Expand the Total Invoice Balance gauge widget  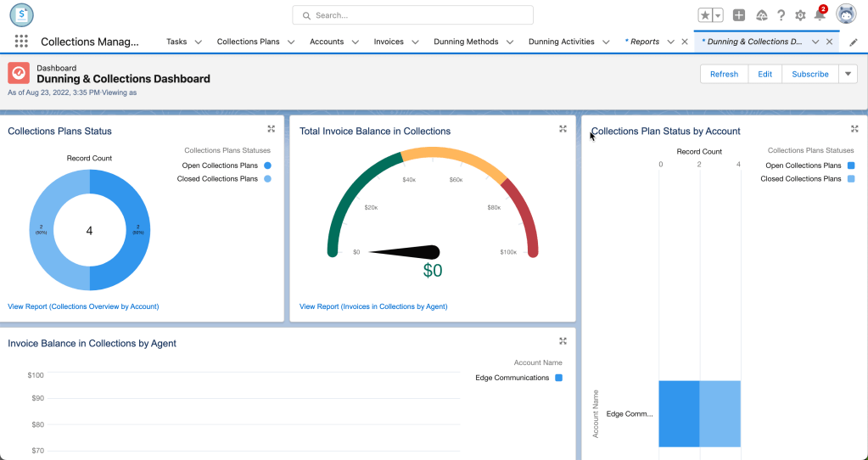coord(563,129)
